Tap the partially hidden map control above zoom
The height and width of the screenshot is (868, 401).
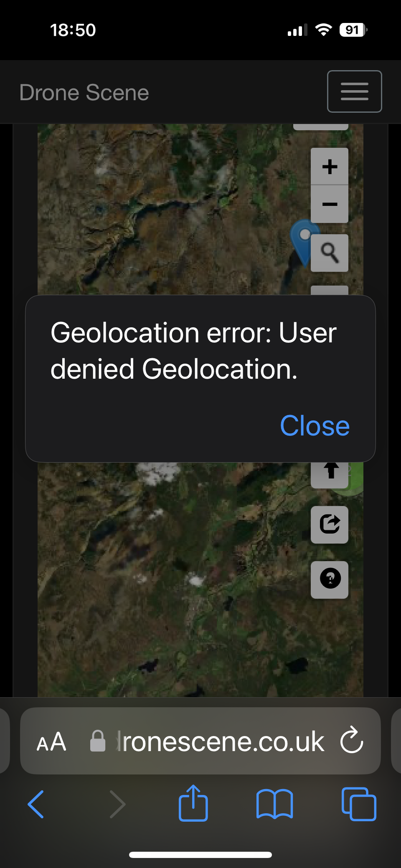321,127
